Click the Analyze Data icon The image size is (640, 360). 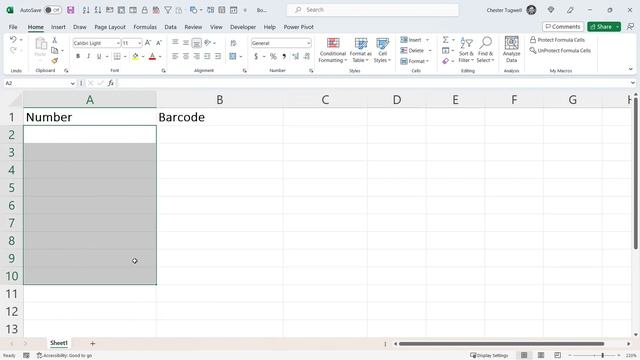pyautogui.click(x=511, y=49)
